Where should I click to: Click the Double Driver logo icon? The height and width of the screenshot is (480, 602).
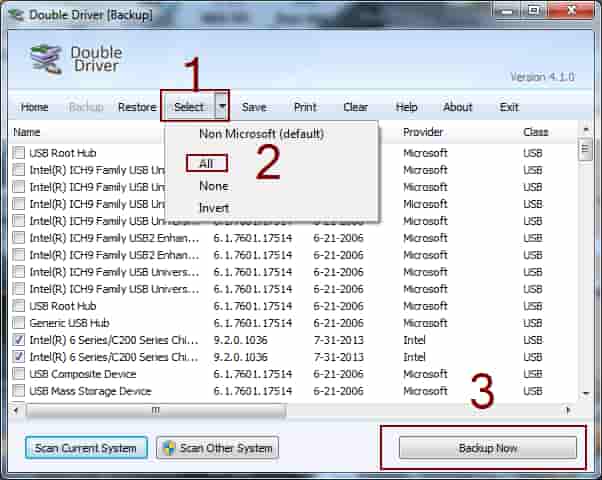[46, 60]
